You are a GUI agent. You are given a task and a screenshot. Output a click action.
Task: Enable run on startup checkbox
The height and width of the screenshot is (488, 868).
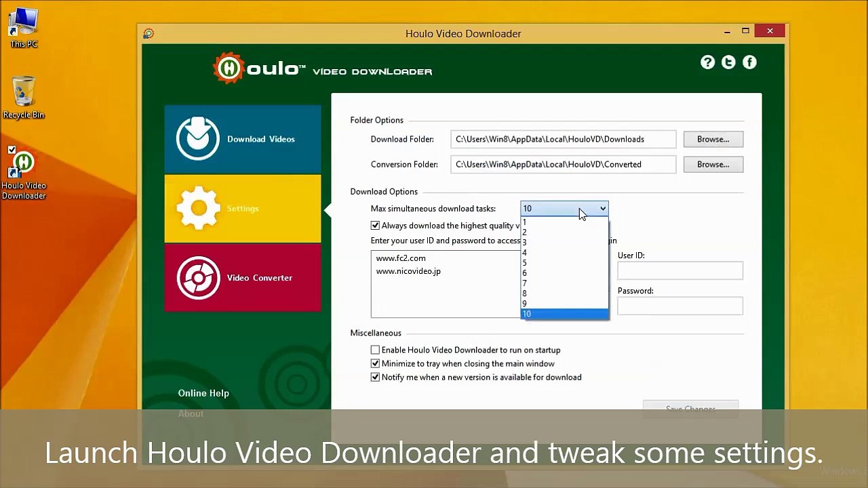[x=375, y=350]
